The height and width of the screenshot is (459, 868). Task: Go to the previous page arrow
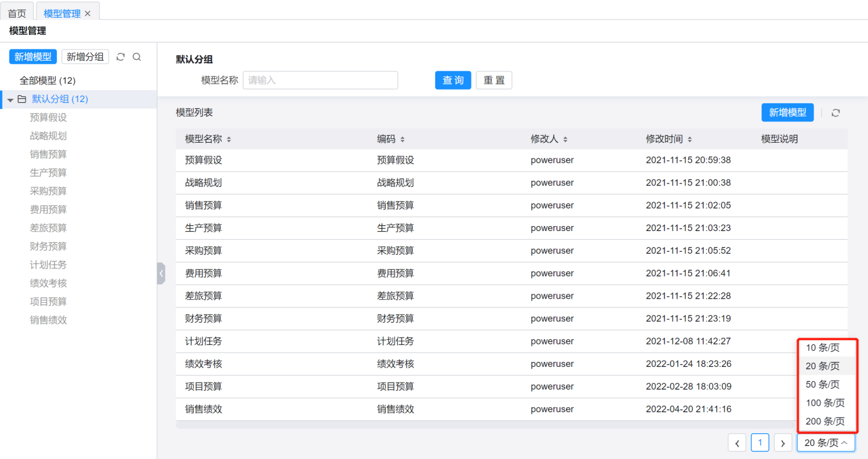(x=737, y=443)
